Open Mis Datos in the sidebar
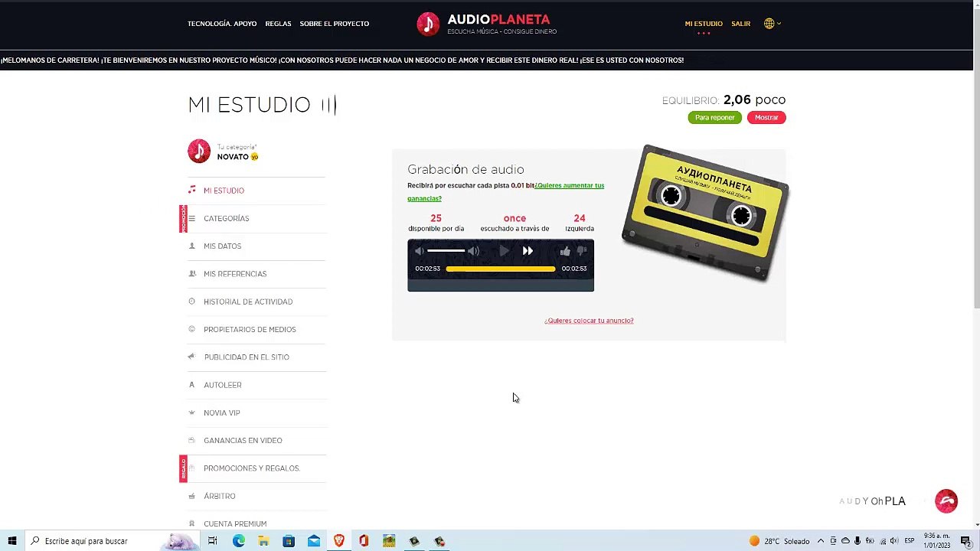 tap(222, 246)
